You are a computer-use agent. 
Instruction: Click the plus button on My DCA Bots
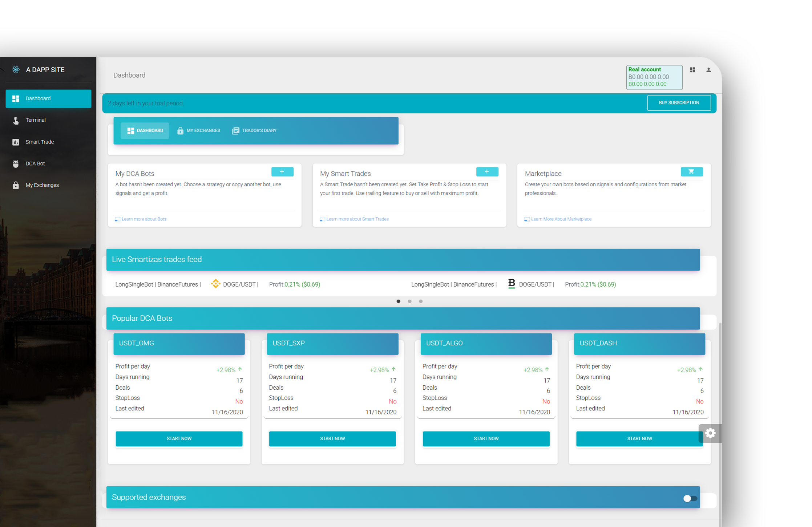[282, 172]
